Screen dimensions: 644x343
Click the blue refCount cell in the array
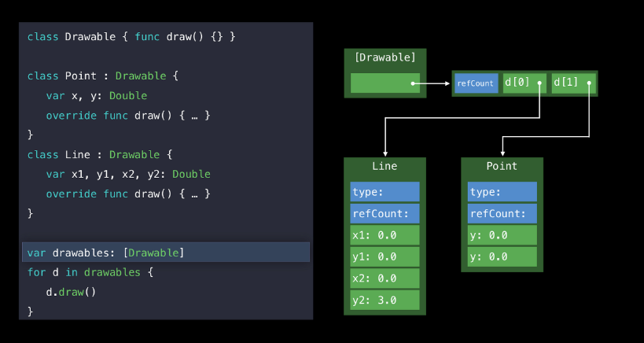[x=476, y=83]
